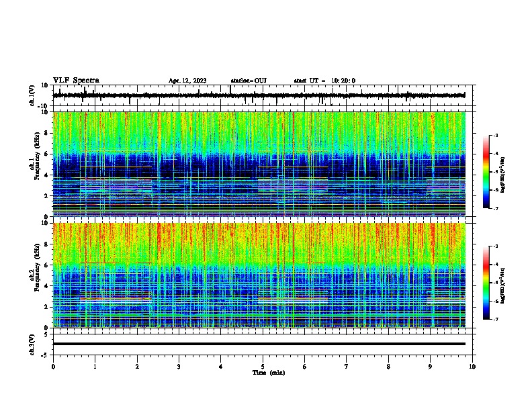Click the "Time (min)" axis label
The image size is (532, 411).
(269, 373)
